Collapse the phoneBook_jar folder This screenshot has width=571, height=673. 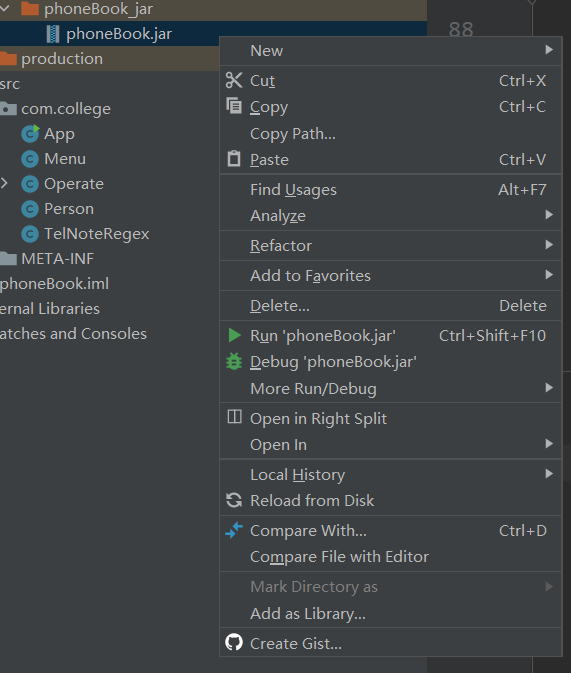[x=4, y=8]
